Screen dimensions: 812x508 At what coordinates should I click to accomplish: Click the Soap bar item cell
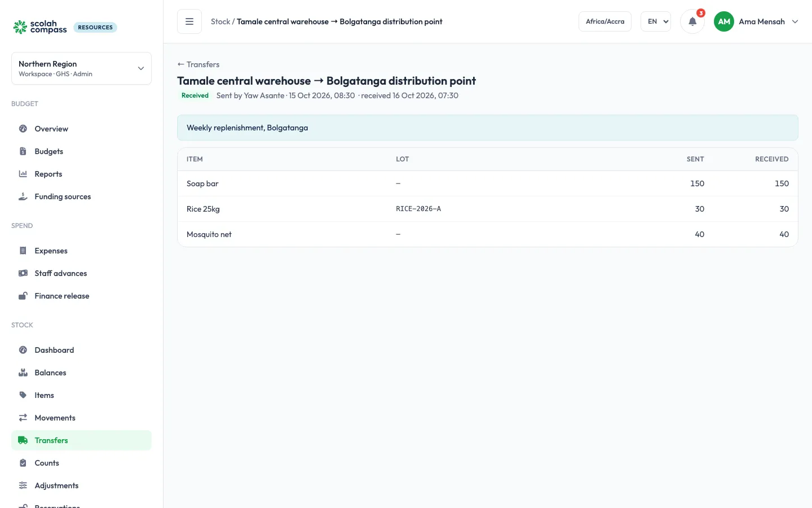point(202,183)
